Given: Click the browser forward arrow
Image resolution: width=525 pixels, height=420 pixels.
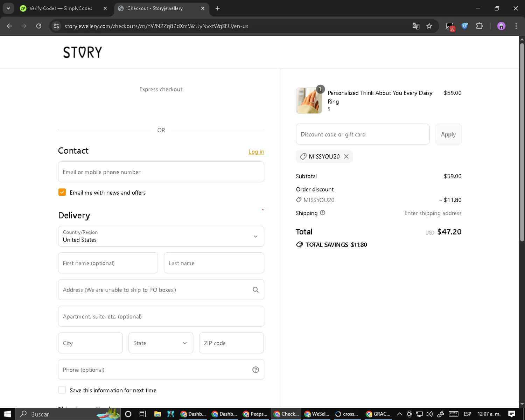Looking at the screenshot, I should 24,26.
